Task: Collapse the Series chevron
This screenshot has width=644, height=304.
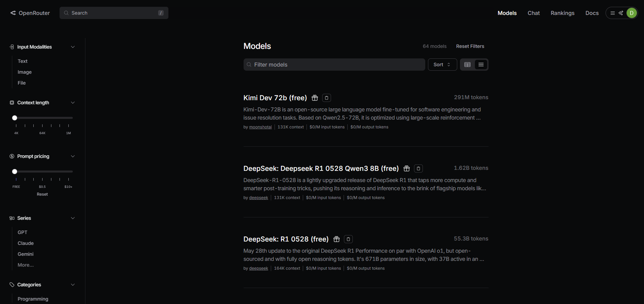Action: [x=73, y=218]
